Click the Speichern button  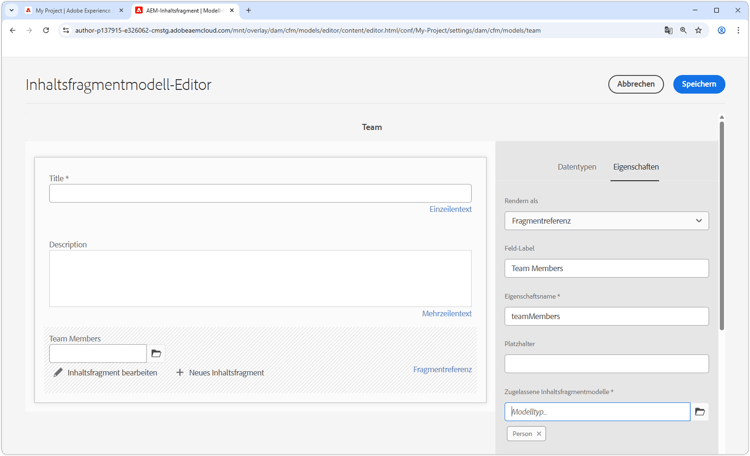pyautogui.click(x=699, y=84)
